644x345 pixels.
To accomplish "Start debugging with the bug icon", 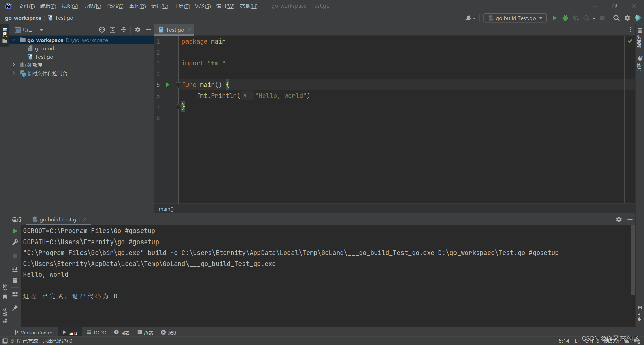I will 565,18.
